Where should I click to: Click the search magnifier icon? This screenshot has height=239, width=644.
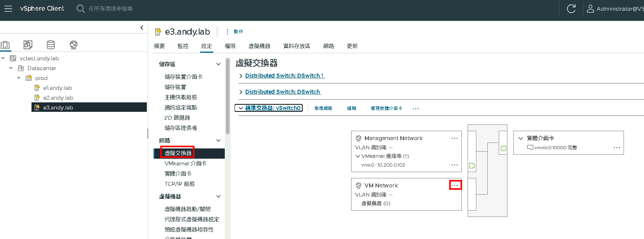pos(81,9)
